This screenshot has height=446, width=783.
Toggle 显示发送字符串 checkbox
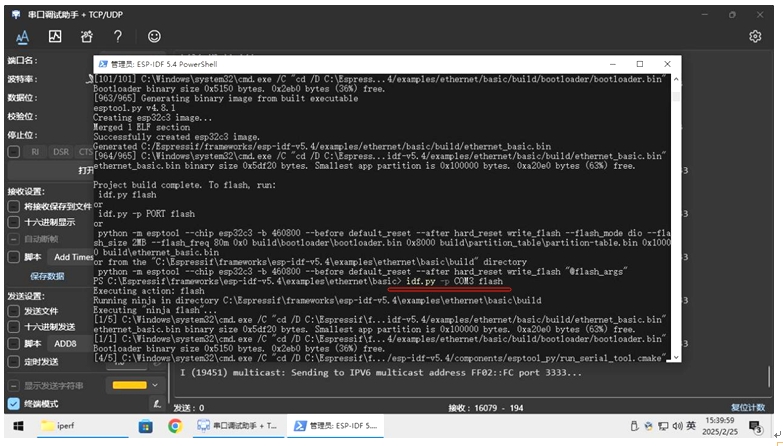14,386
